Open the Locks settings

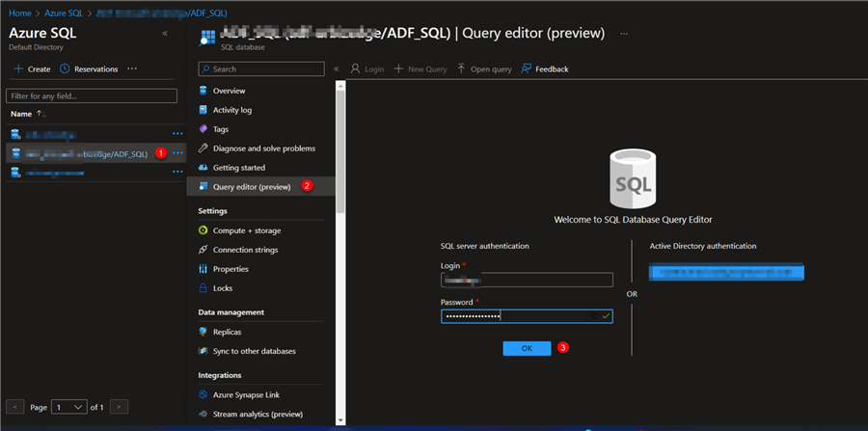(x=224, y=288)
